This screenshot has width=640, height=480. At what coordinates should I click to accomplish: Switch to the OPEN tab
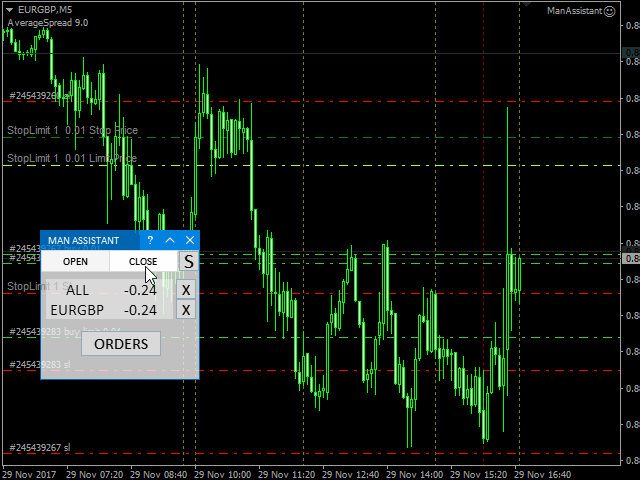(75, 262)
